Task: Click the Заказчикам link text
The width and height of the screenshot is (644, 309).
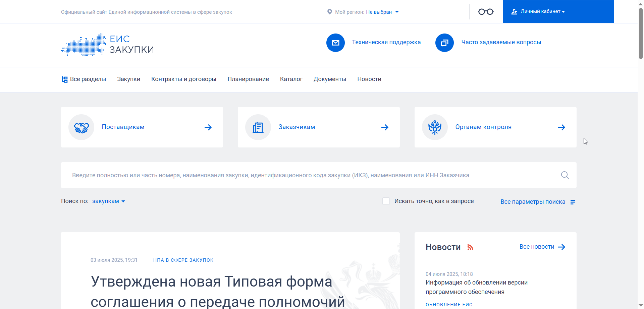Action: pos(297,127)
